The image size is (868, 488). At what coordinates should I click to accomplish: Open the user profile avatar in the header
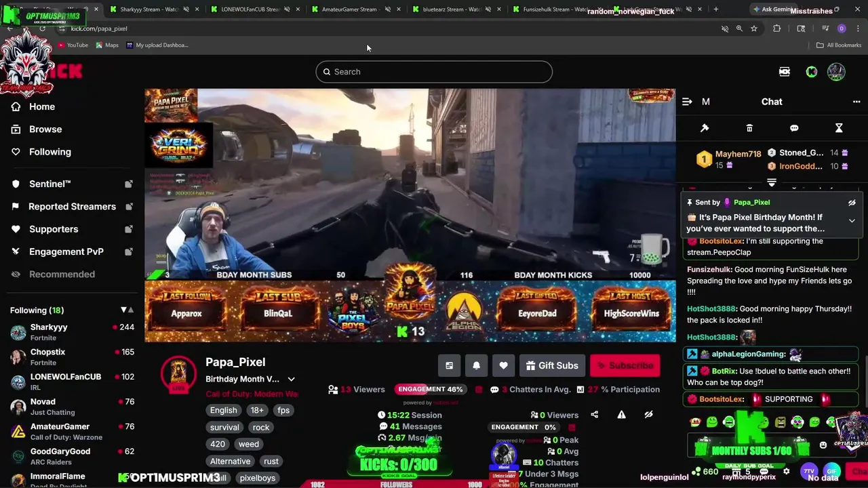836,72
